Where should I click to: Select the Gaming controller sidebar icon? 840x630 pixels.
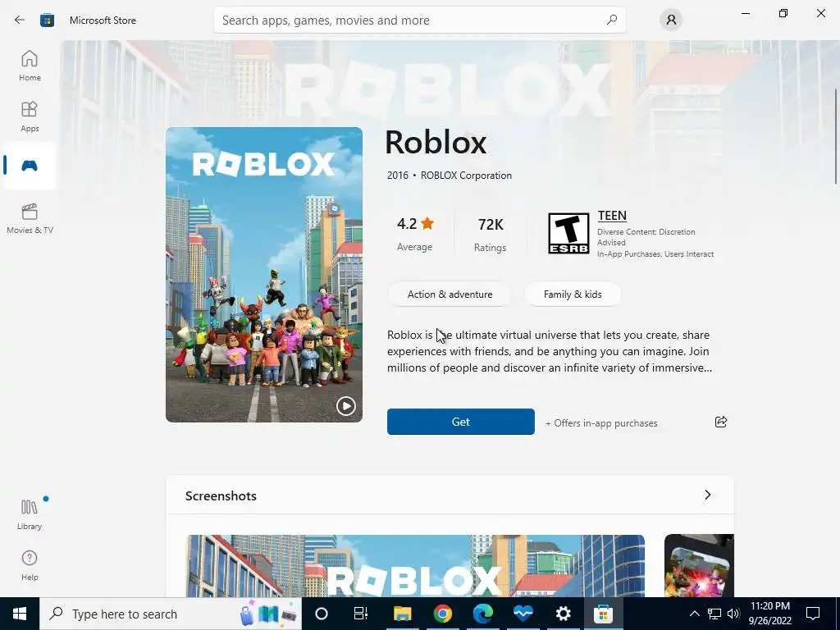click(x=30, y=166)
